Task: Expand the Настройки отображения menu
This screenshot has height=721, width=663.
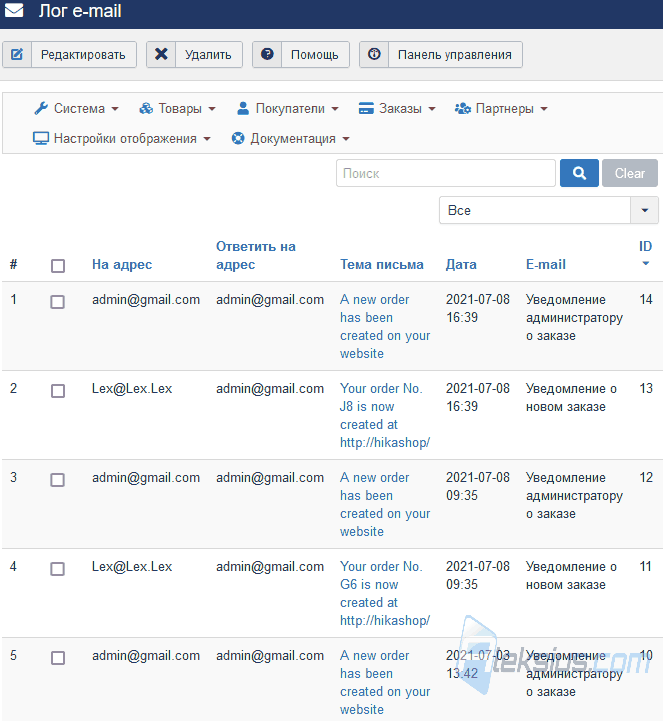Action: (122, 138)
